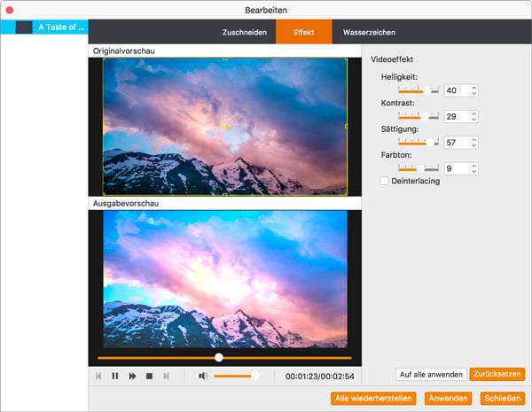Click the yellow crosshair in original preview
Image resolution: width=532 pixels, height=412 pixels.
tap(225, 126)
